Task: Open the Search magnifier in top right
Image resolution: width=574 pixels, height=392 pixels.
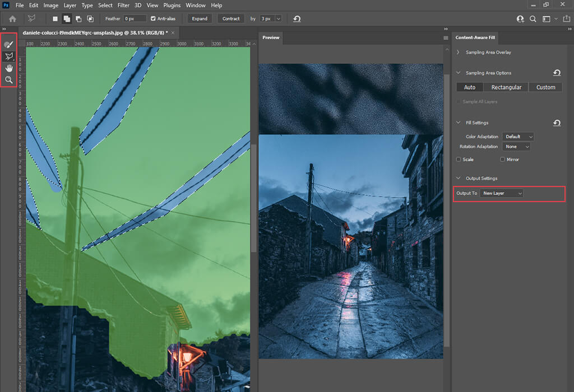Action: (533, 18)
